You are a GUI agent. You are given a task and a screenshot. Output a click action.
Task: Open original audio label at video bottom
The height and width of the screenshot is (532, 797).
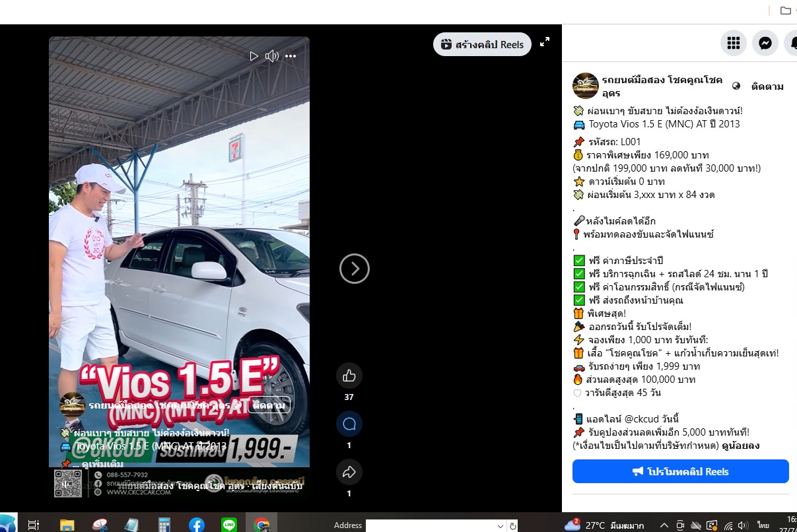(x=210, y=486)
